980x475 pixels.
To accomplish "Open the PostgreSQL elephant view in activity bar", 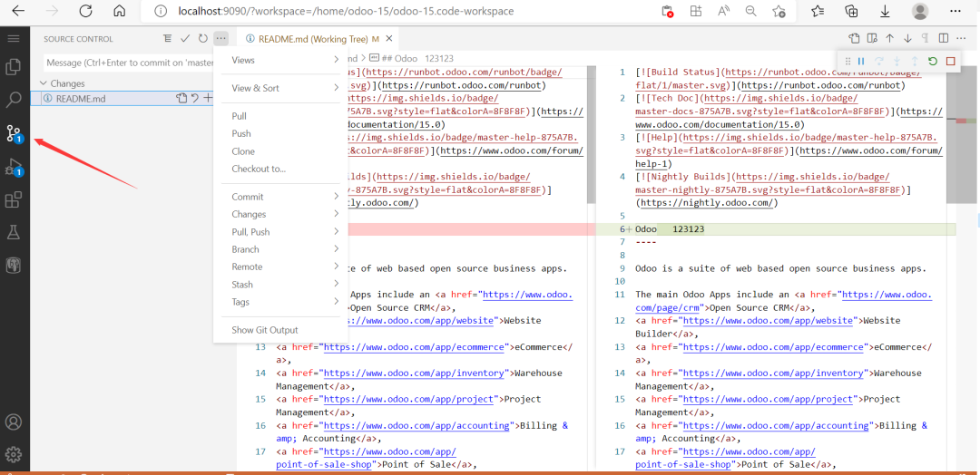I will tap(14, 266).
